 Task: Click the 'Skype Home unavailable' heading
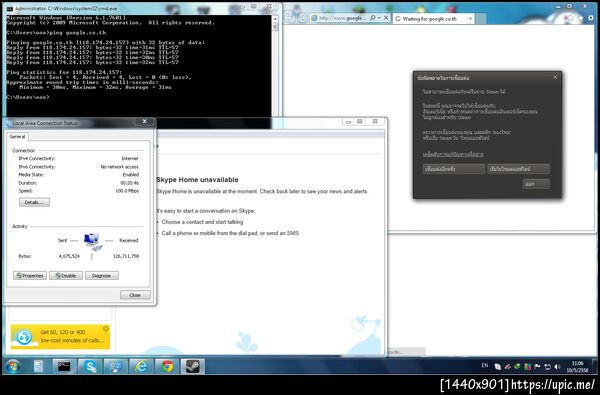coord(197,180)
